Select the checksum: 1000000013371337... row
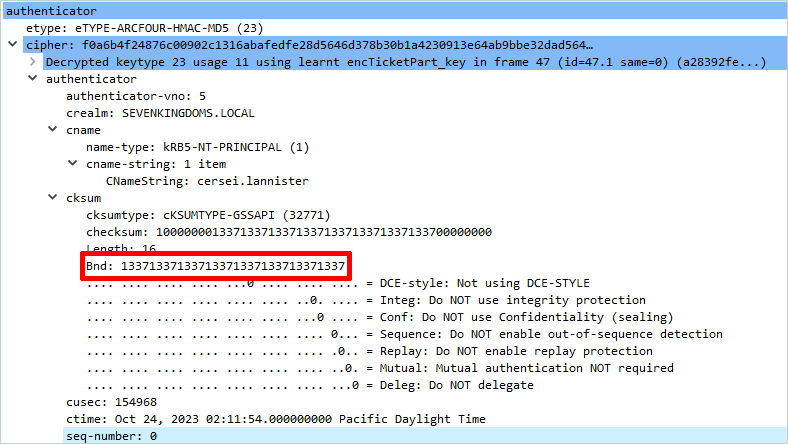The image size is (788, 444). (x=289, y=232)
